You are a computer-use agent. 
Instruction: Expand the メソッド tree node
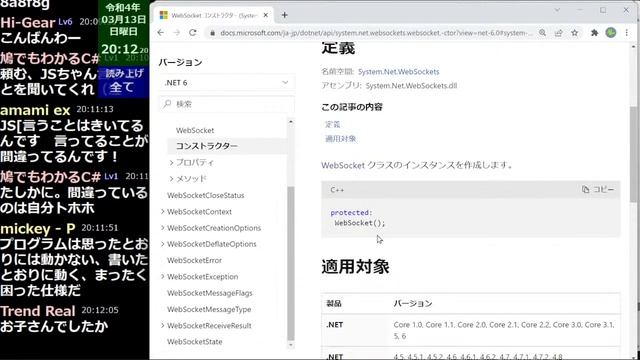click(x=171, y=179)
